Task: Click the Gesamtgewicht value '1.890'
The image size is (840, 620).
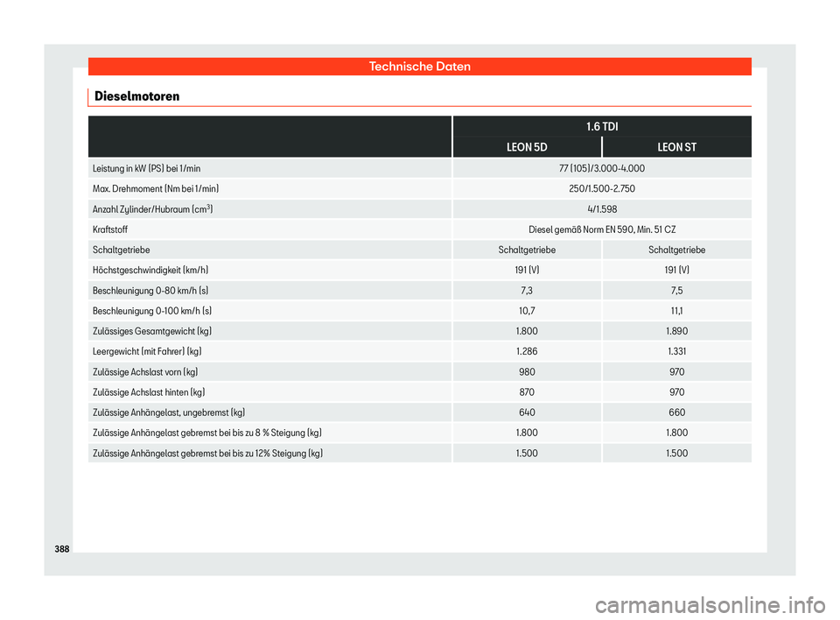Action: (x=676, y=331)
